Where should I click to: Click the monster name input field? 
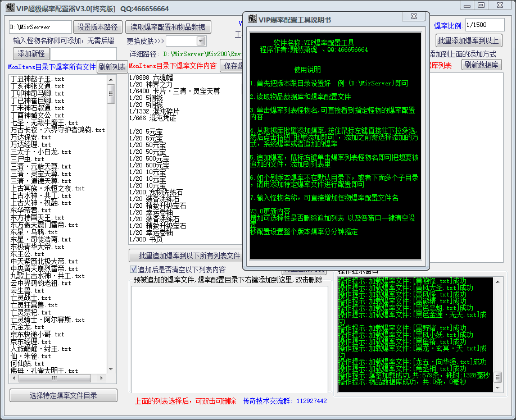coord(84,53)
